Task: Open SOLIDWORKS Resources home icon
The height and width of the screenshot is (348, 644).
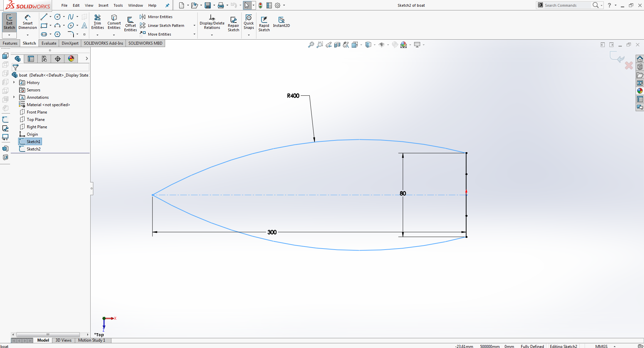Action: click(x=640, y=59)
